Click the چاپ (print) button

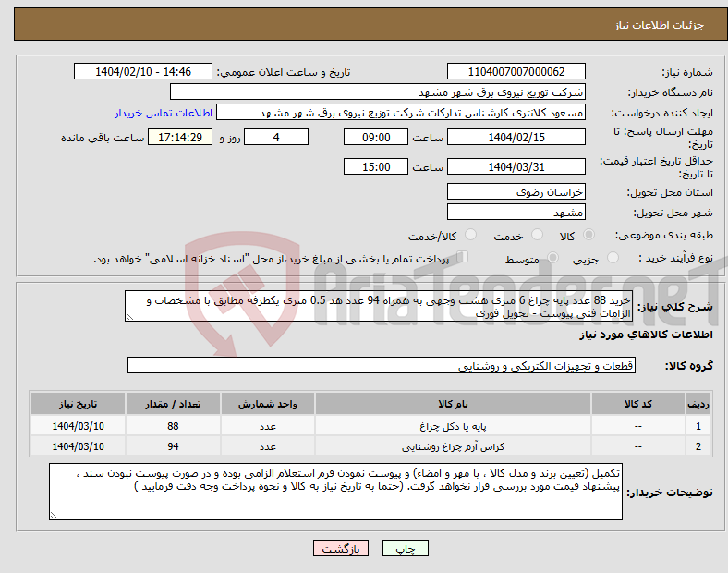405,548
